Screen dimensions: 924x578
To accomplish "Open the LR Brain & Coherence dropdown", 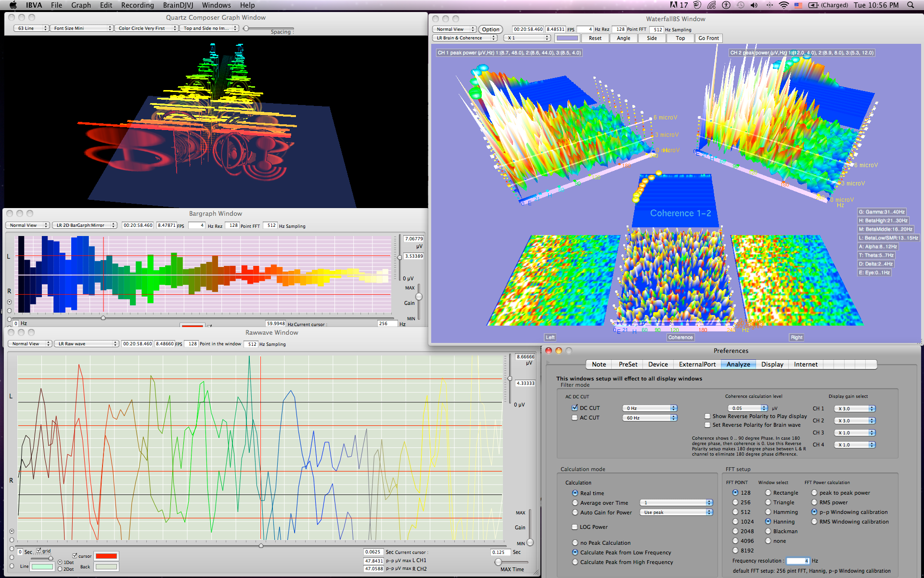I will 464,38.
